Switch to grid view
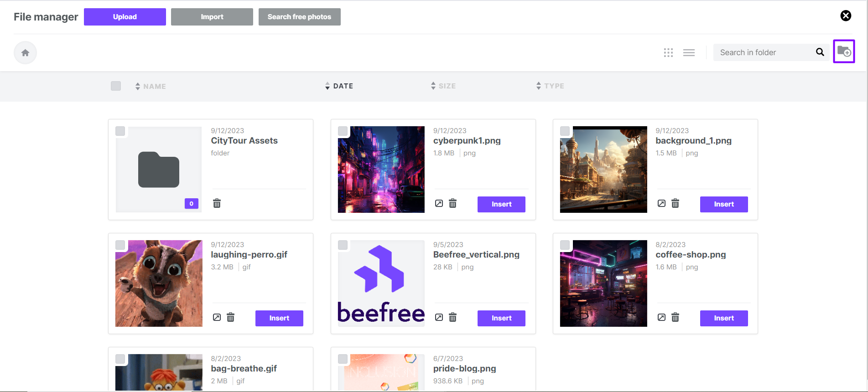This screenshot has height=392, width=868. click(x=668, y=52)
